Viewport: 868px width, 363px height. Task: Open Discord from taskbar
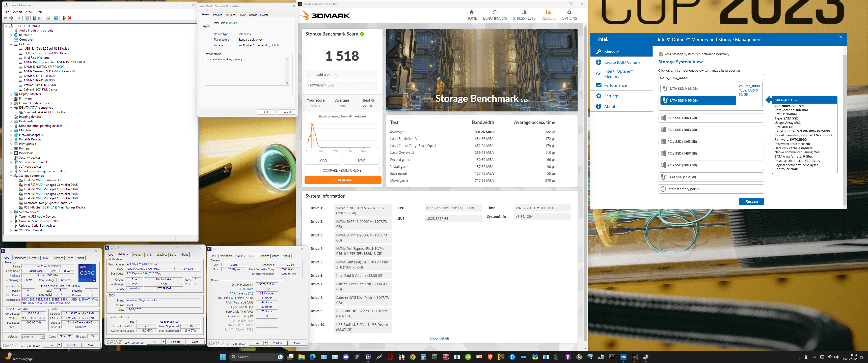[346, 357]
